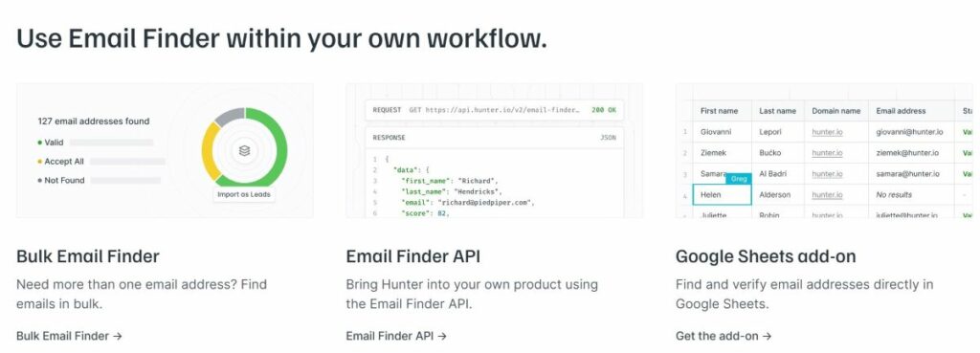Click the yellow Accept All bullet in legend
This screenshot has width=980, height=353.
(x=40, y=161)
